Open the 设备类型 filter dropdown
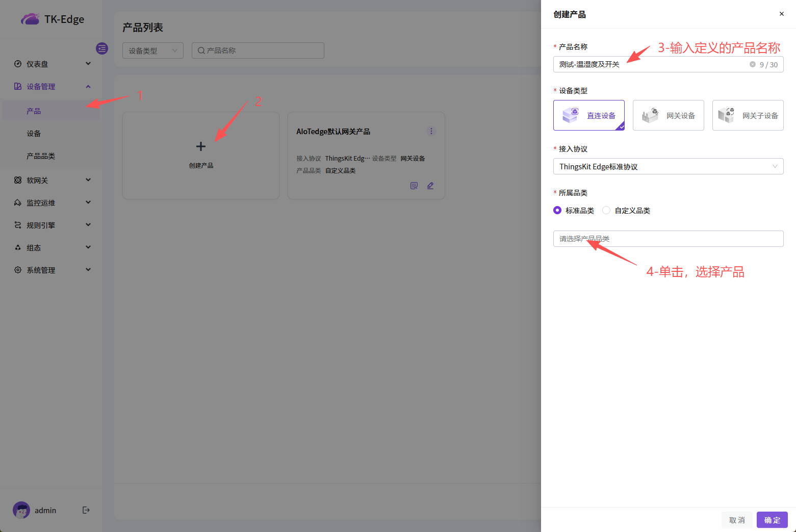 tap(152, 50)
